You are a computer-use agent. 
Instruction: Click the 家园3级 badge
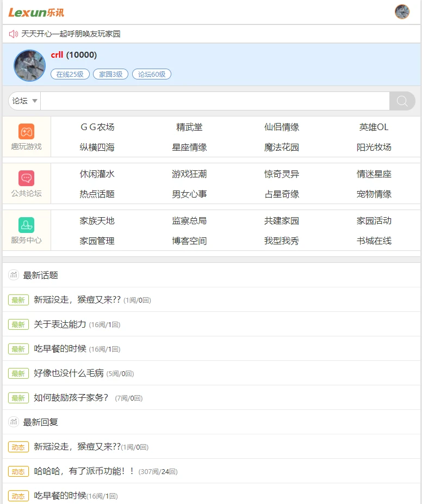click(x=111, y=74)
